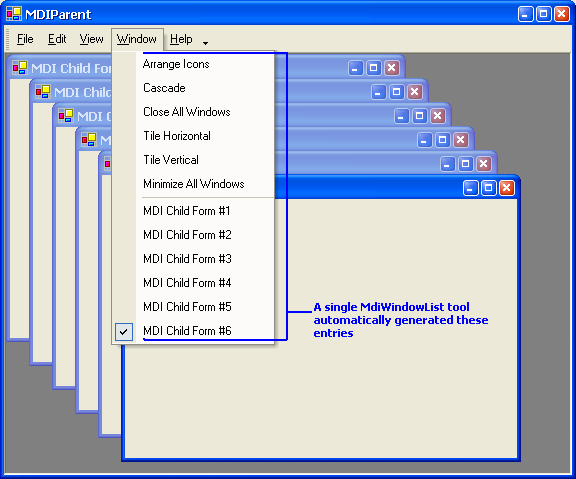Open the Help menu
576x479 pixels.
tap(181, 39)
